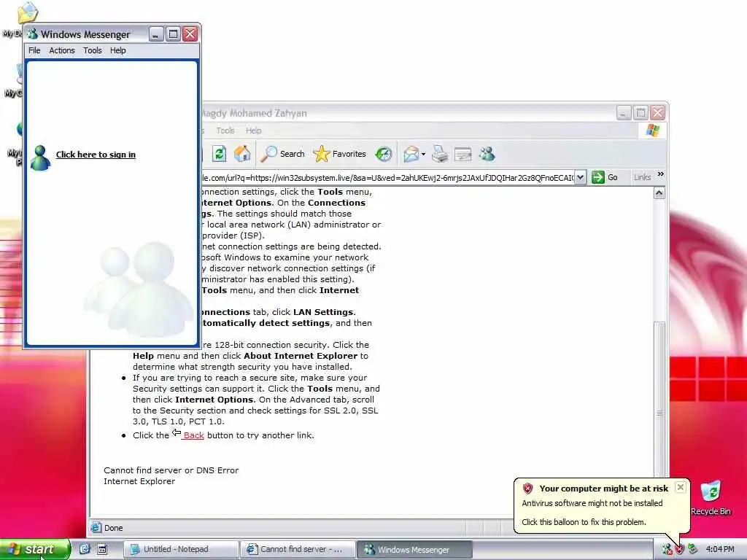Click the folder desktop icon at top left
The width and height of the screenshot is (747, 560).
[28, 13]
